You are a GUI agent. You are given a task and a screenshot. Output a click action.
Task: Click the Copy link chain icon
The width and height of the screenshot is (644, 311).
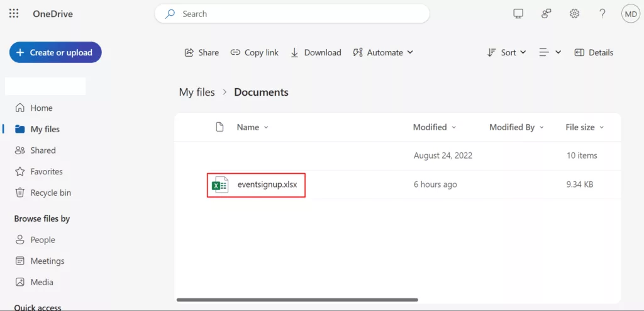click(x=235, y=53)
